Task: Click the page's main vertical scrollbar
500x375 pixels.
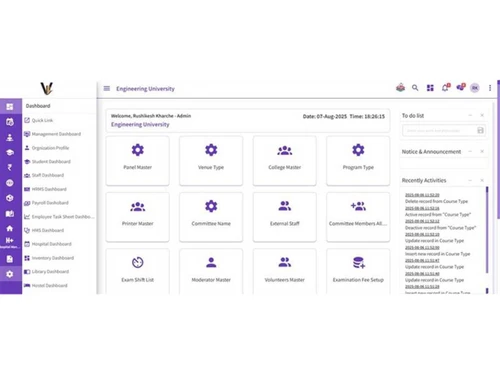Action: click(x=498, y=149)
